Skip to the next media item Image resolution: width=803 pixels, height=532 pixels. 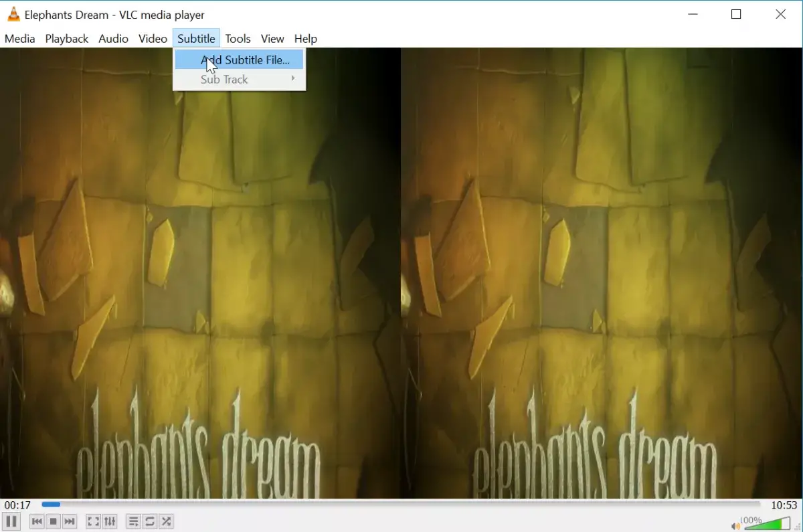[x=70, y=521]
